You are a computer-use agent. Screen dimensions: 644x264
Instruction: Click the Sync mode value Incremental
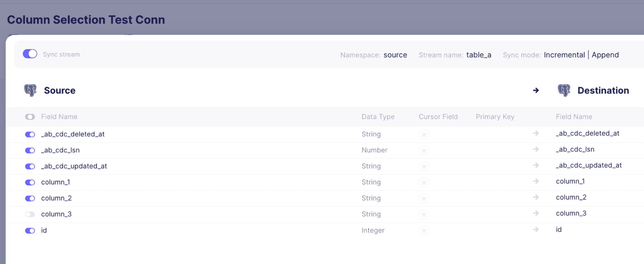pos(564,55)
